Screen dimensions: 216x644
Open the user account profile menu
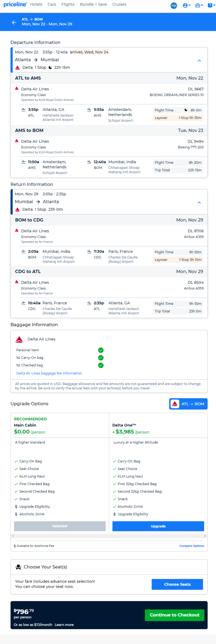pyautogui.click(x=187, y=5)
